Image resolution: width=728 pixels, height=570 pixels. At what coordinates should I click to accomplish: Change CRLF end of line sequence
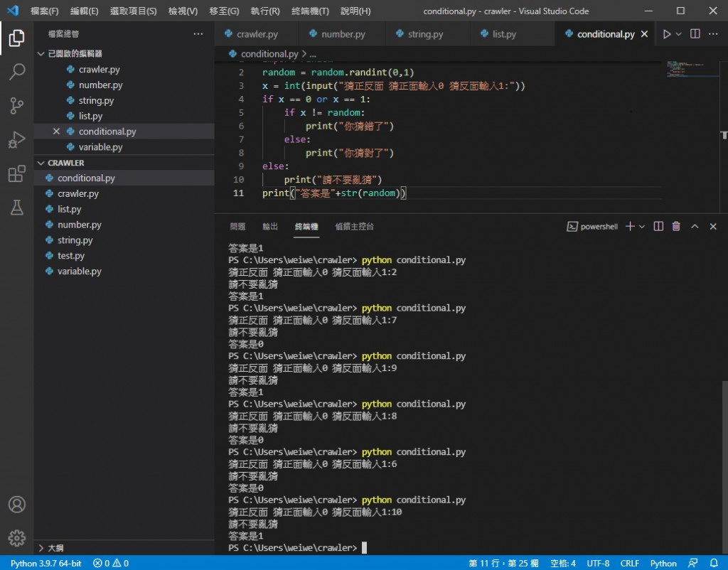pos(630,564)
